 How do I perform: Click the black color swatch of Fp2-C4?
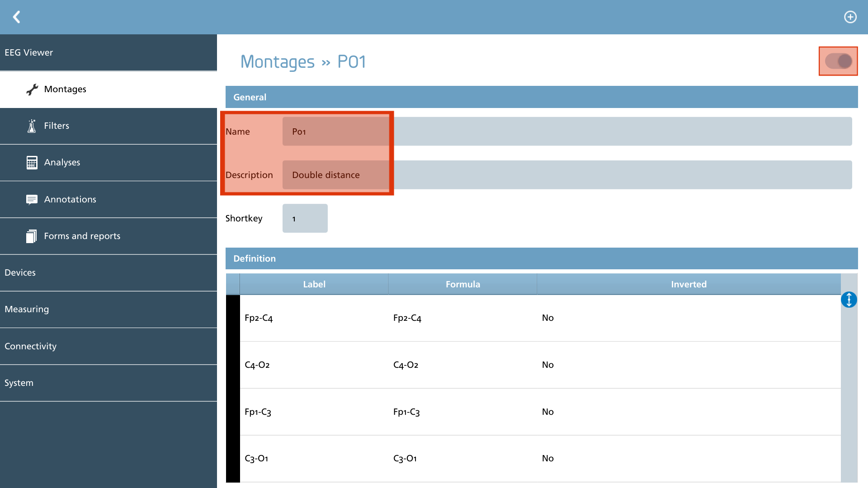[x=233, y=318]
